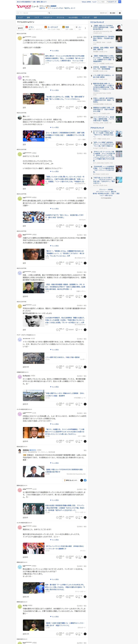Switch to the 速報 tab

[28, 17]
